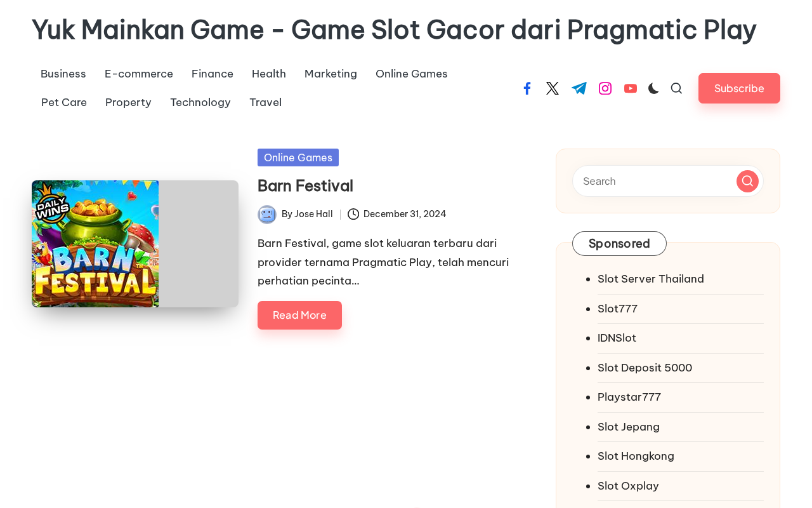Screen dimensions: 812x508
Task: Click Jose Hall author avatar
Action: [267, 214]
